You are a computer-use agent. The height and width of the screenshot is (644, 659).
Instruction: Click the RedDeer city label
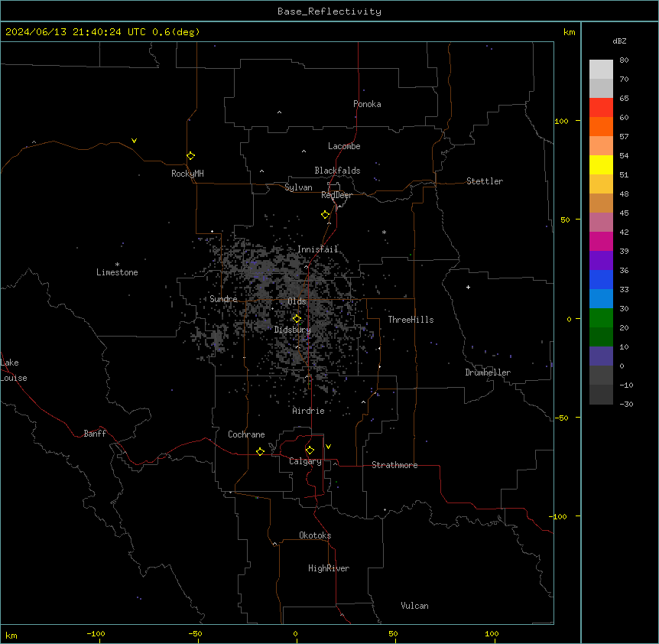336,195
